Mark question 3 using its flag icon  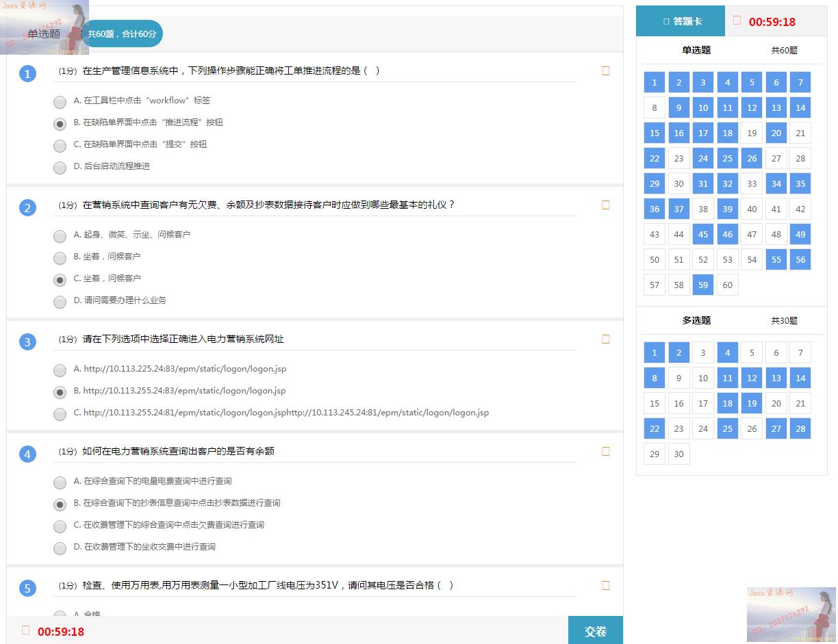click(605, 339)
